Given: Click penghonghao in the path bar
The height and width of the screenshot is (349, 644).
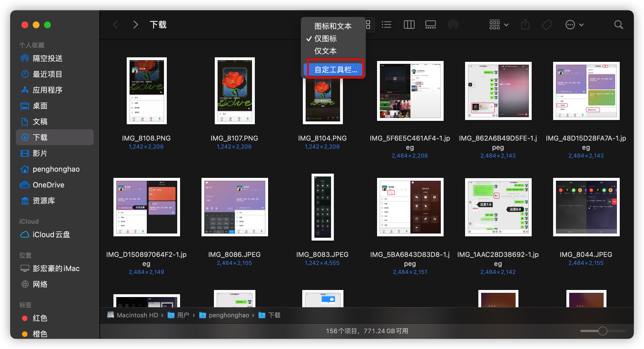Looking at the screenshot, I should click(x=229, y=315).
